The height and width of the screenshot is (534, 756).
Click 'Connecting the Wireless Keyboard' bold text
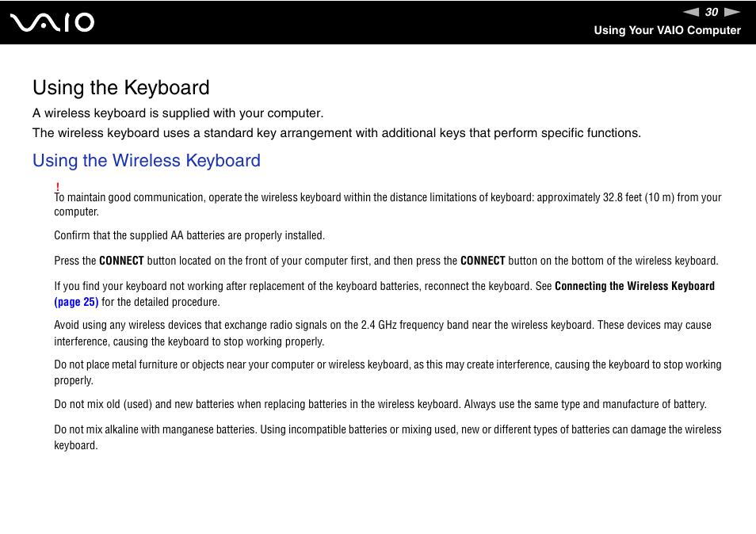pos(635,286)
